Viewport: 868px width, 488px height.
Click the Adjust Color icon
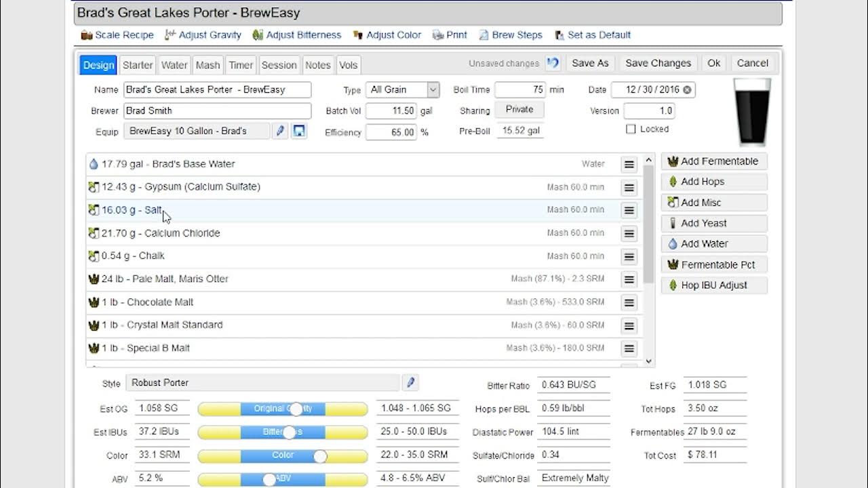tap(358, 35)
